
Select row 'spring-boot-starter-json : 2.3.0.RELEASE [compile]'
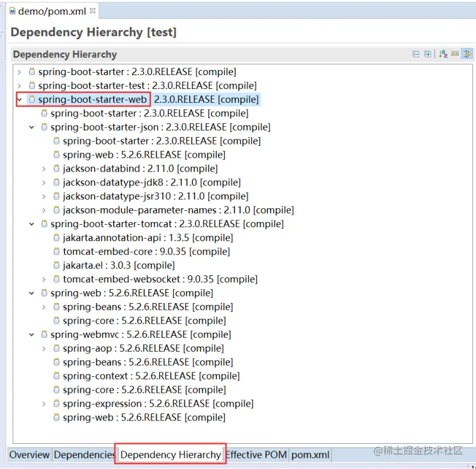pos(160,127)
